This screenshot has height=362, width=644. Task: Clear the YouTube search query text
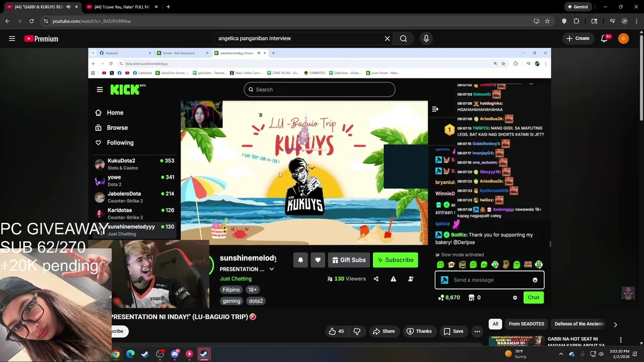(387, 38)
